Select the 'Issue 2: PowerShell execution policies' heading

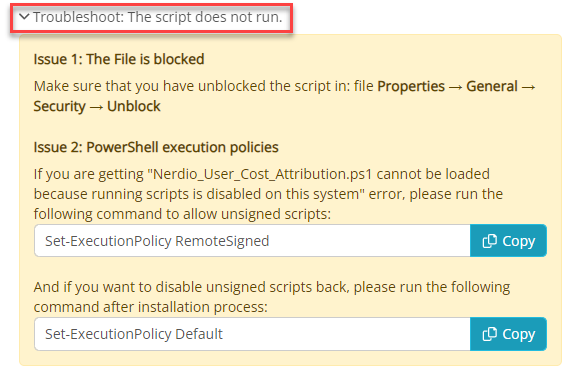coord(156,147)
